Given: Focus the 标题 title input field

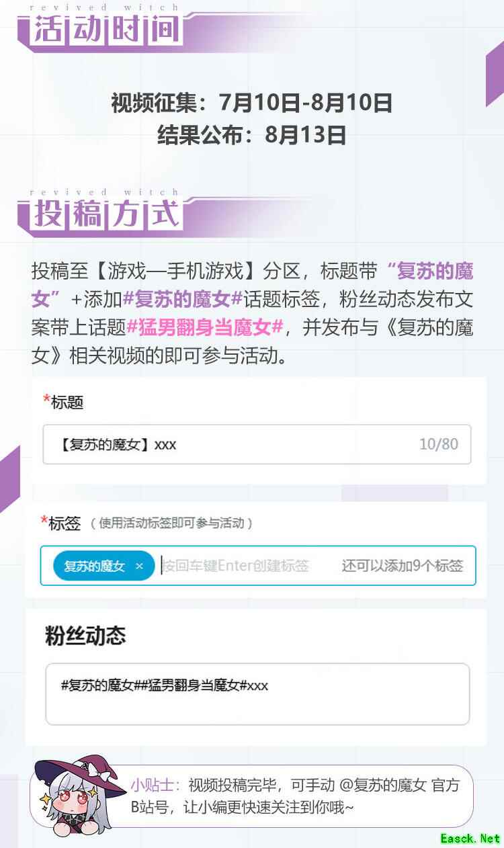Looking at the screenshot, I should point(257,444).
